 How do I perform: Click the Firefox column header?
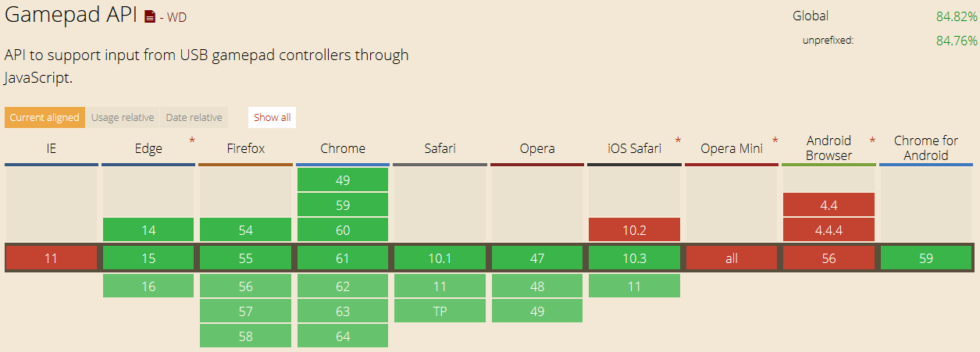click(x=245, y=148)
